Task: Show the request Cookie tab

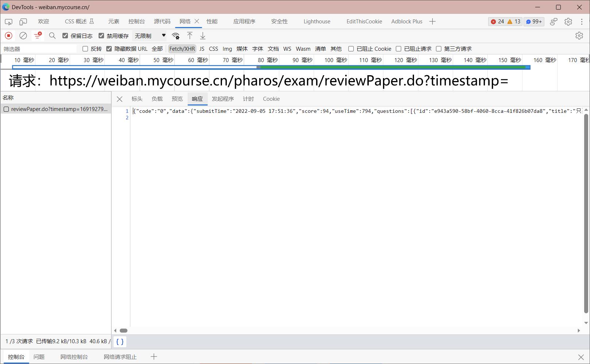Action: [271, 99]
